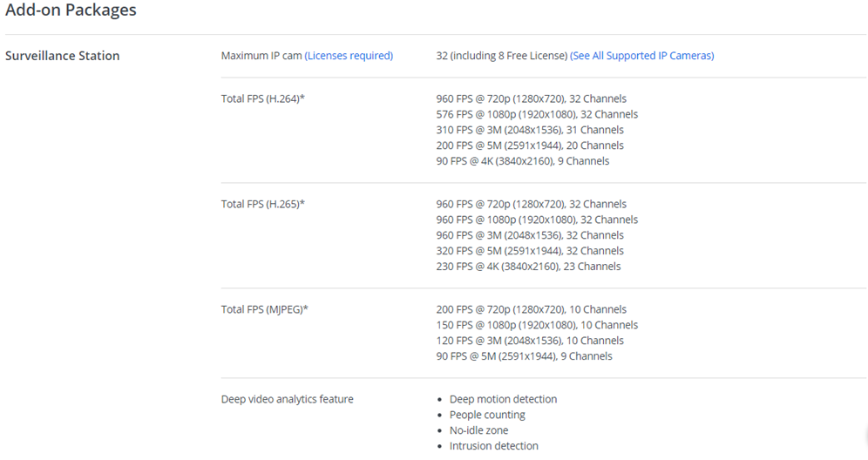868x460 pixels.
Task: Open "See All Supported IP Cameras" link
Action: (x=641, y=56)
